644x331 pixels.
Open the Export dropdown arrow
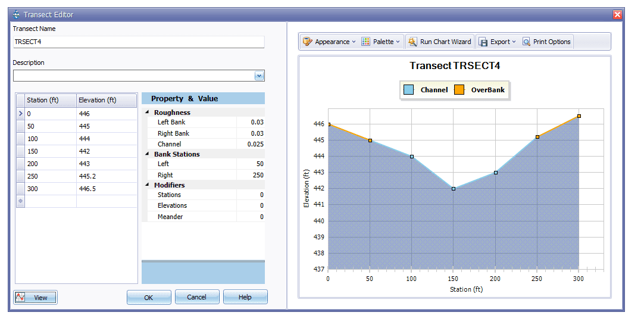point(514,42)
